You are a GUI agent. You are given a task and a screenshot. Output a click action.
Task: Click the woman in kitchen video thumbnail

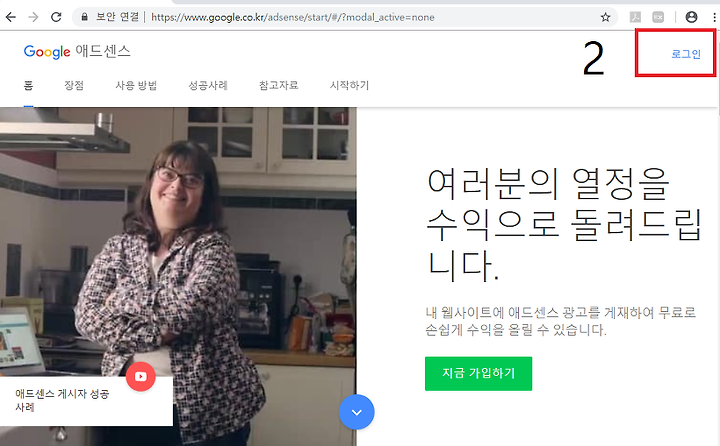[178, 276]
